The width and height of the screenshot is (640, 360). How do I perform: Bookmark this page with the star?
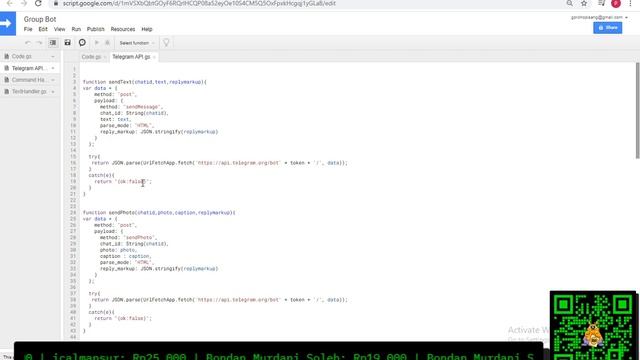[584, 3]
